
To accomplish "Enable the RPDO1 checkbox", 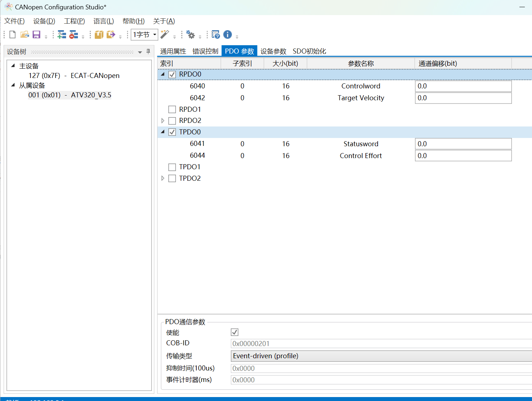I will click(172, 109).
